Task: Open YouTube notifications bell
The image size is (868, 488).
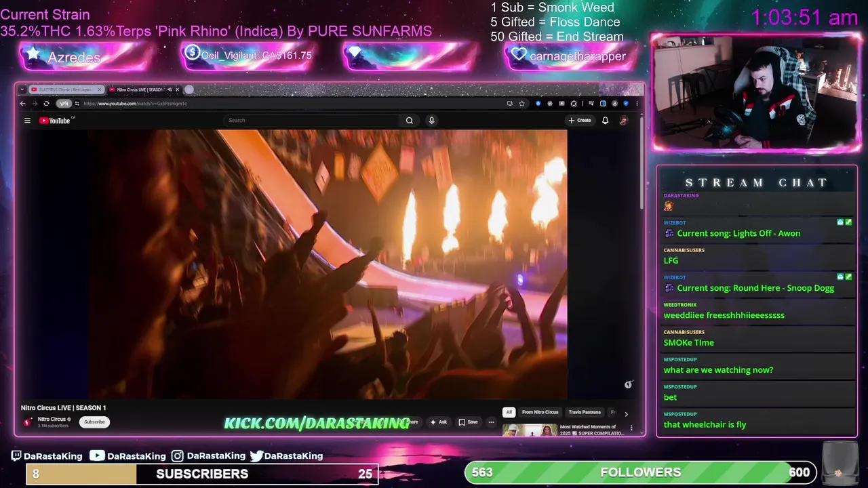Action: pos(605,121)
